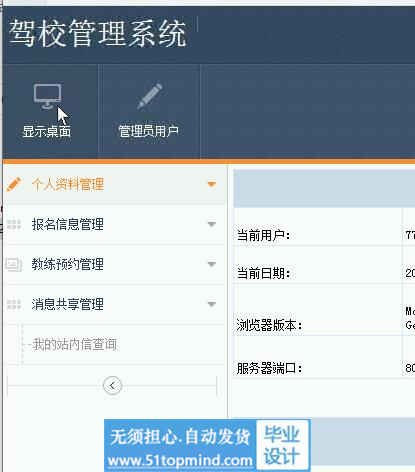415x472 pixels.
Task: Click grid icon beside 报名信息管理
Action: click(14, 224)
